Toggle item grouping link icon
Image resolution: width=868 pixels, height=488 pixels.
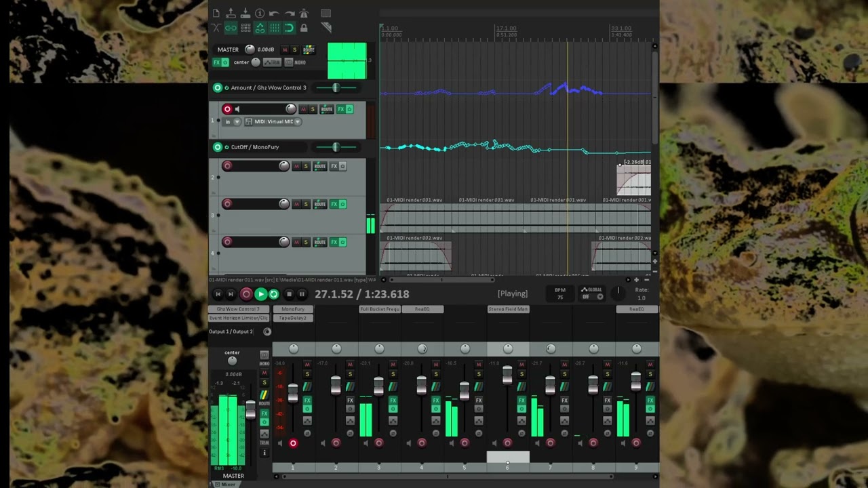tap(231, 28)
